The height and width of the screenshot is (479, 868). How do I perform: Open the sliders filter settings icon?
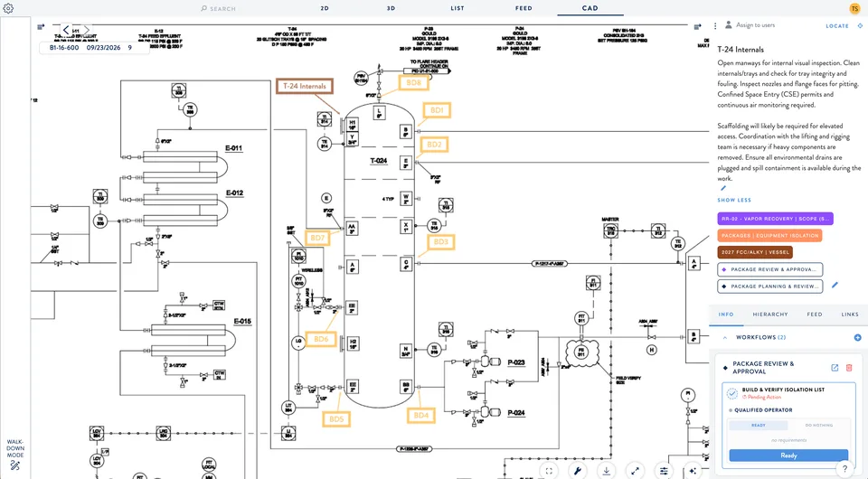(x=664, y=471)
